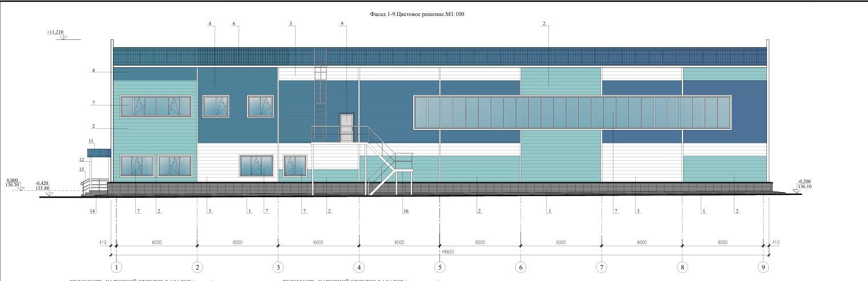Select callout number 9 above the door

pos(342,24)
